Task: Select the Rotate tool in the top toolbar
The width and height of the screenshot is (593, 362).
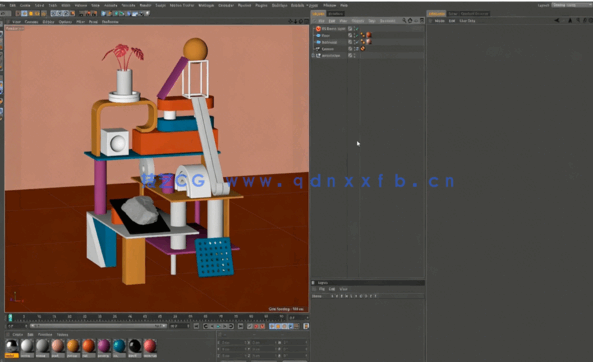Action: (x=37, y=13)
